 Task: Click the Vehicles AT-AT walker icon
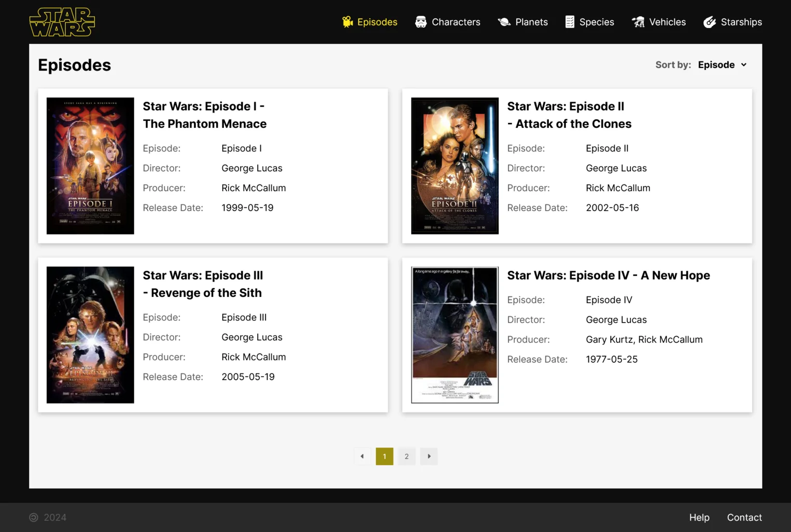click(x=638, y=22)
